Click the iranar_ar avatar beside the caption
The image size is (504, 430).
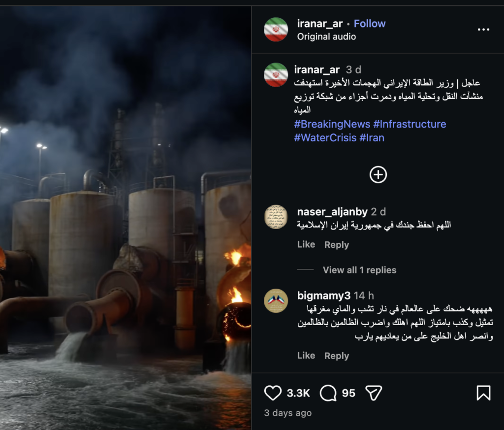tap(276, 75)
